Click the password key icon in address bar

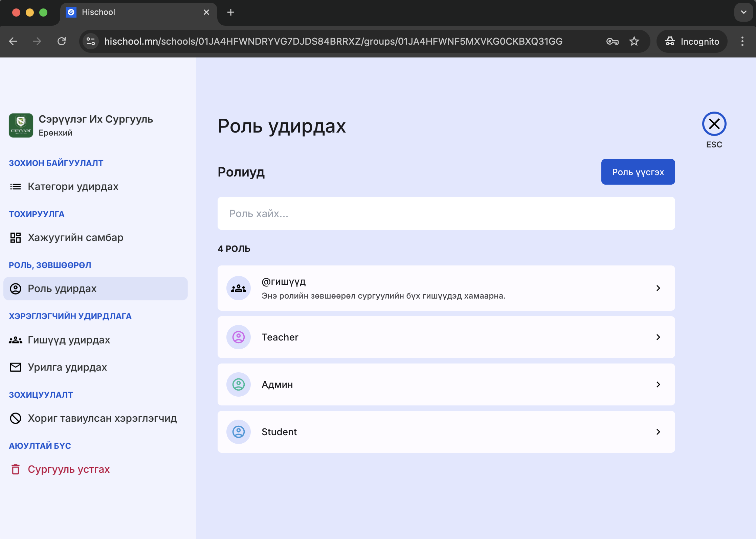click(612, 41)
